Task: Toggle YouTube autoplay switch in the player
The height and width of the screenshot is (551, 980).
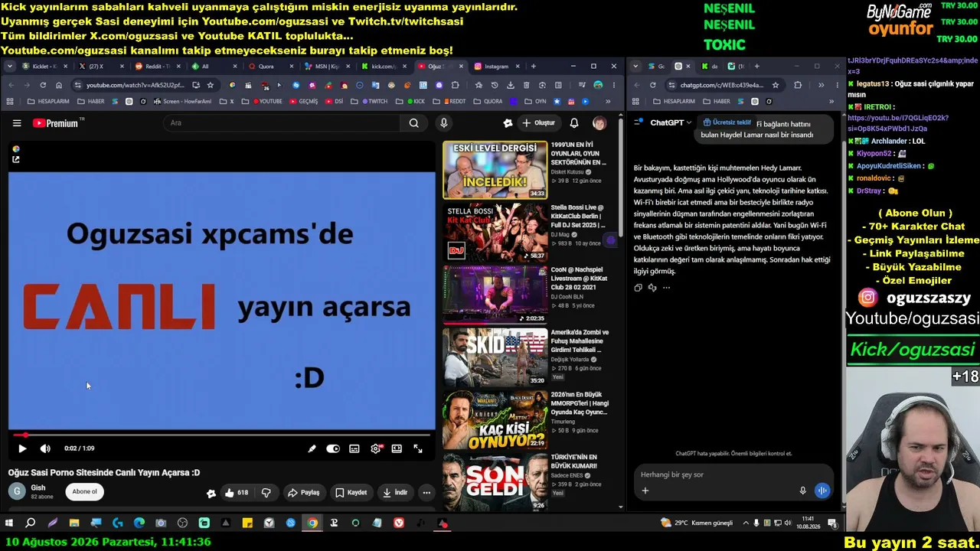Action: pos(333,449)
